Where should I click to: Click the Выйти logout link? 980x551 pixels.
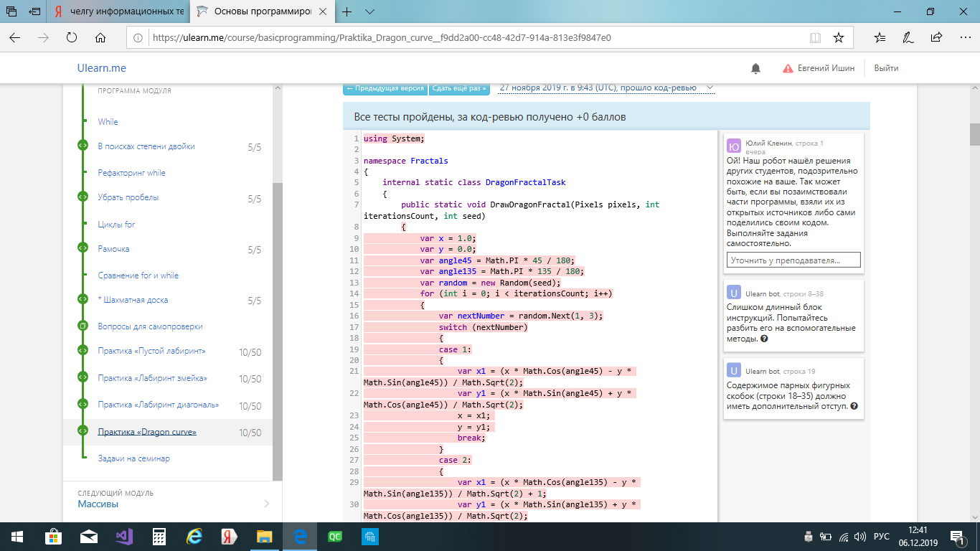point(886,68)
